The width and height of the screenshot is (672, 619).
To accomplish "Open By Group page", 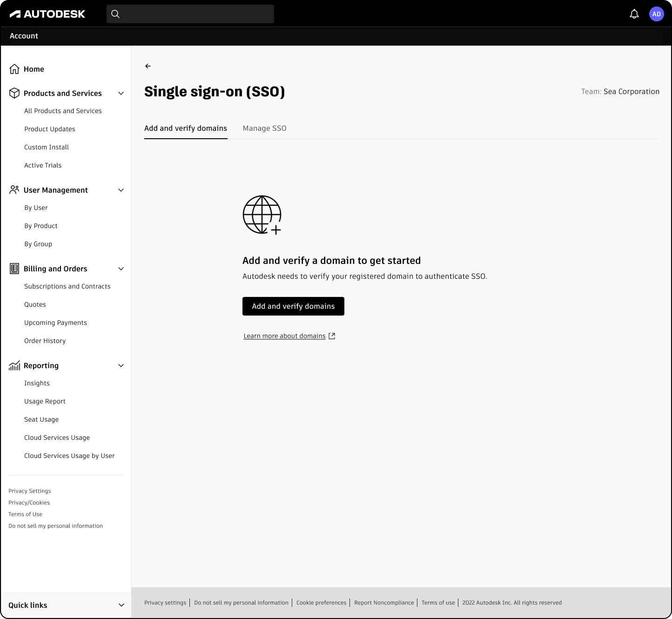I will (38, 244).
